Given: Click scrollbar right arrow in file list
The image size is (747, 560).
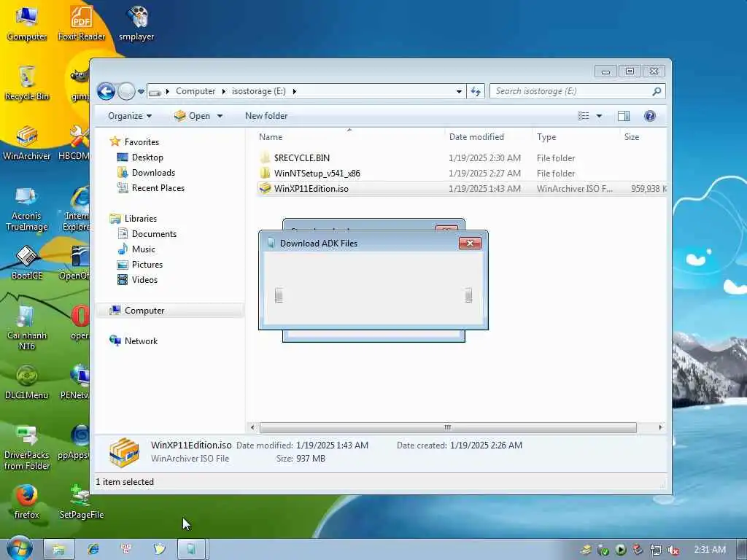Looking at the screenshot, I should click(x=659, y=427).
